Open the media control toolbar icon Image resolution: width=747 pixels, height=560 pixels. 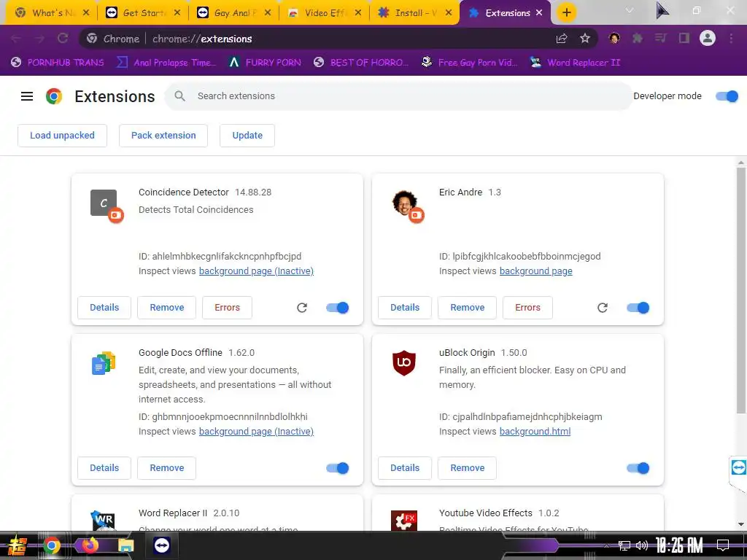click(x=660, y=38)
